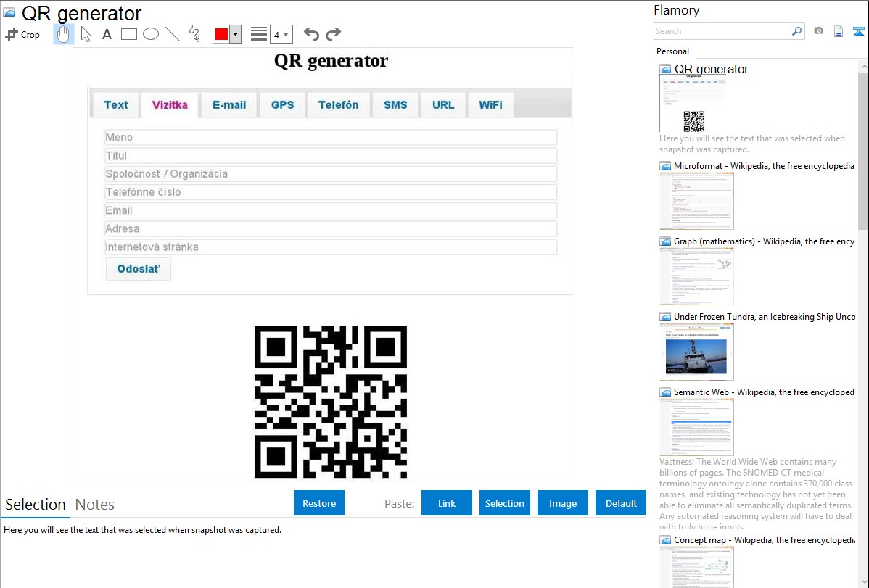The height and width of the screenshot is (588, 869).
Task: Click the Paste Link button
Action: (447, 503)
